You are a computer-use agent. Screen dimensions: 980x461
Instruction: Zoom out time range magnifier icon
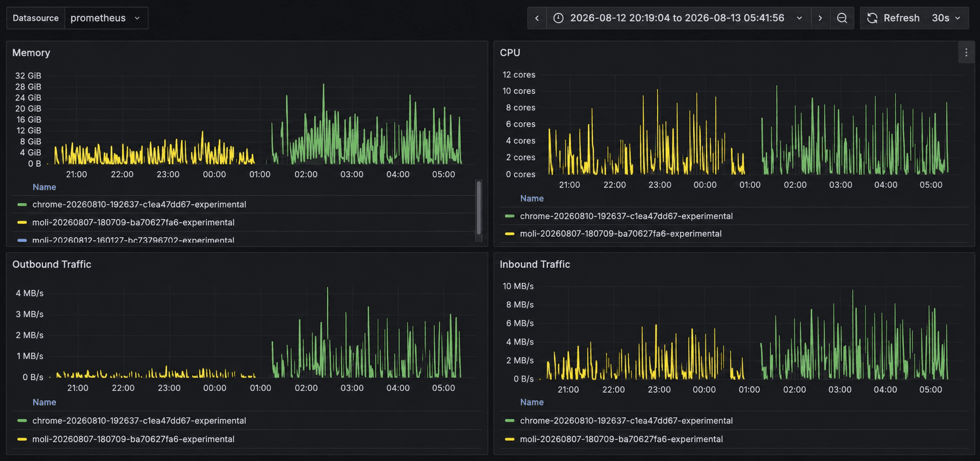842,18
